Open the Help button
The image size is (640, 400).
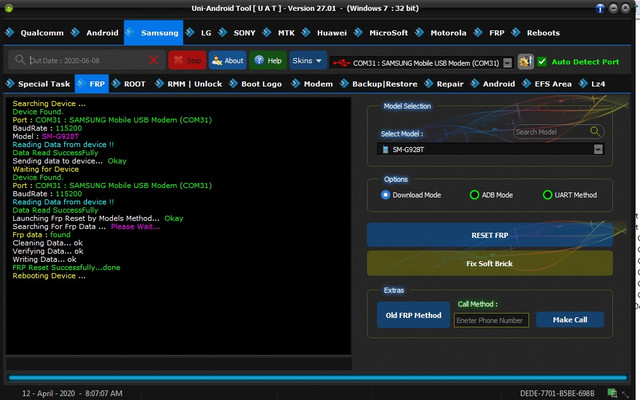coord(268,60)
